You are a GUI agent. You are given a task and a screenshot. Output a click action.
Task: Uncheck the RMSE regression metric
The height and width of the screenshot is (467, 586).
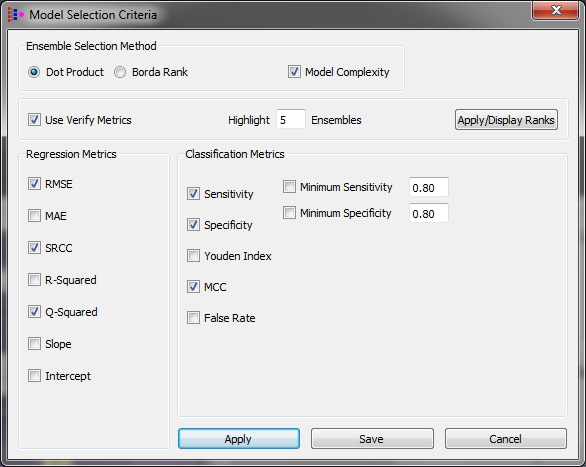tap(34, 183)
